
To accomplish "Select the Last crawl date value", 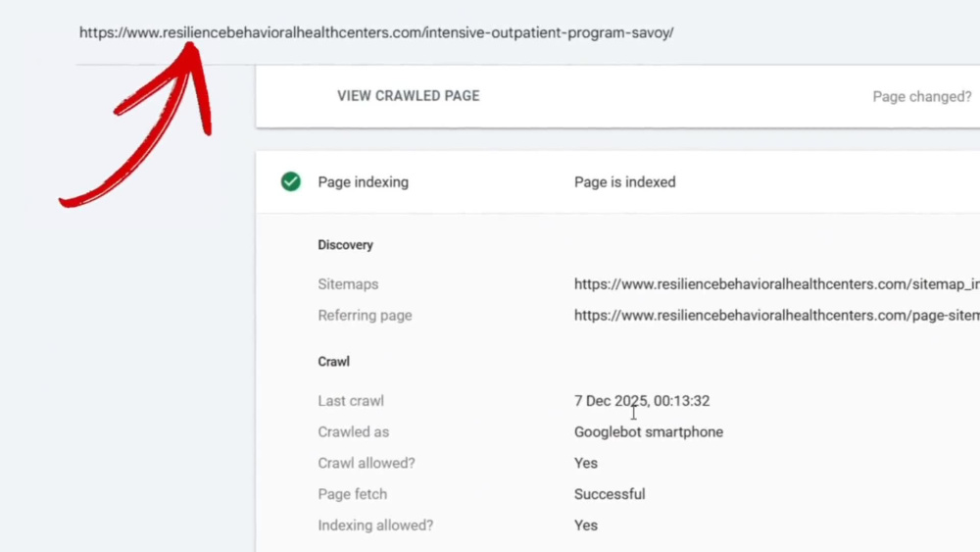I will coord(642,401).
